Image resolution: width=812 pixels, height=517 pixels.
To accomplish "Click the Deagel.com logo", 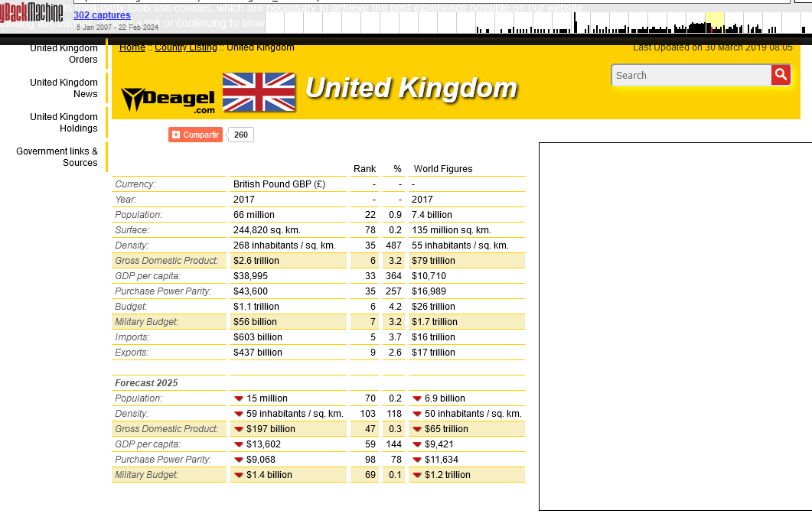I will point(168,100).
